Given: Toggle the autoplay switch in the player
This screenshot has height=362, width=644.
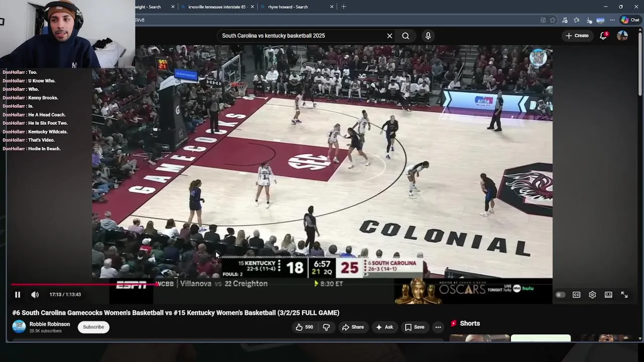Looking at the screenshot, I should click(560, 295).
